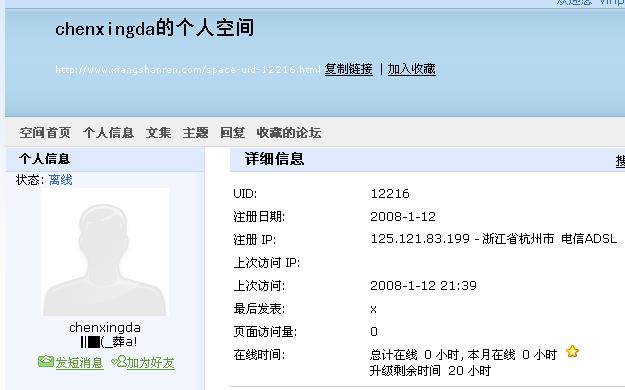The image size is (625, 390).
Task: Click the 加入收藏 link
Action: (411, 69)
